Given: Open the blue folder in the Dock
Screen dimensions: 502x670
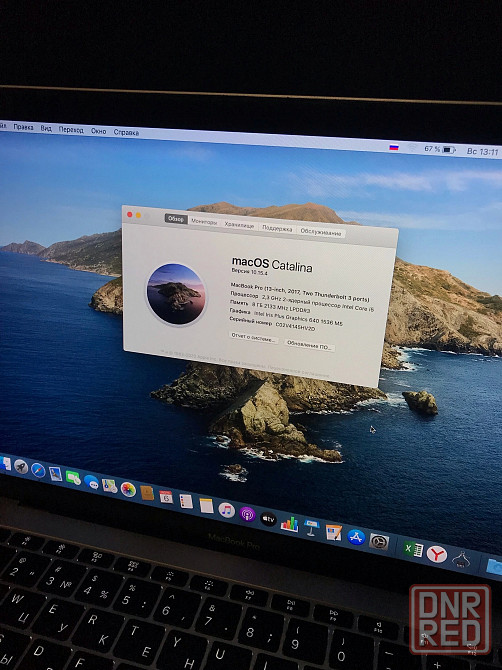Looking at the screenshot, I should [x=494, y=566].
